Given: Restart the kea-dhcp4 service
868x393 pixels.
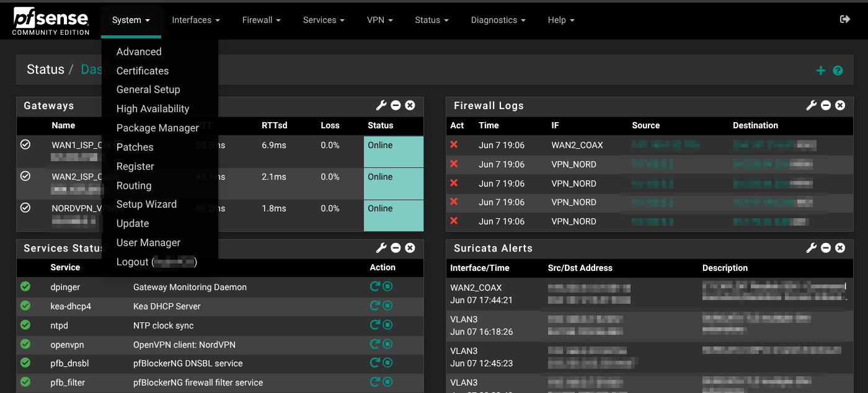Looking at the screenshot, I should pyautogui.click(x=374, y=306).
